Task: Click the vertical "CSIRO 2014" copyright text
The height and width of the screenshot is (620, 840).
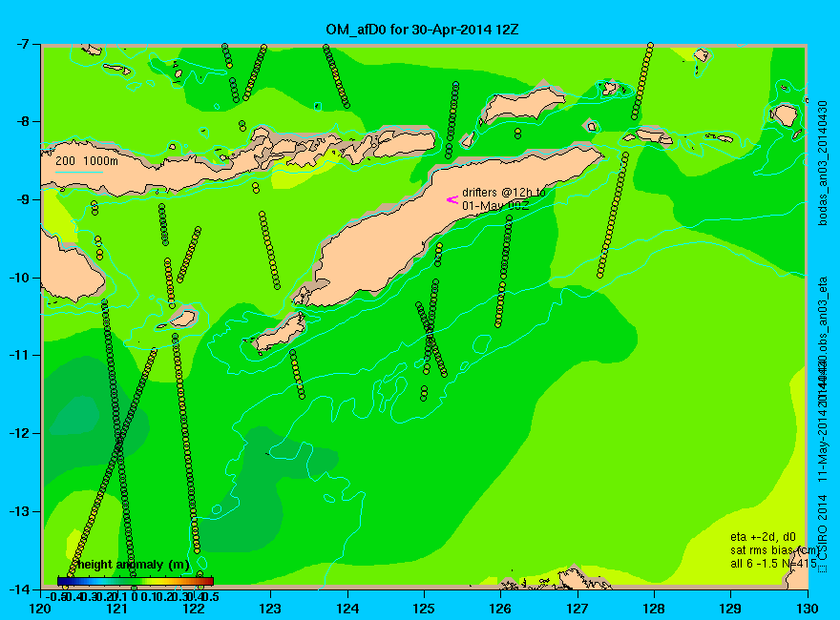Action: 823,527
